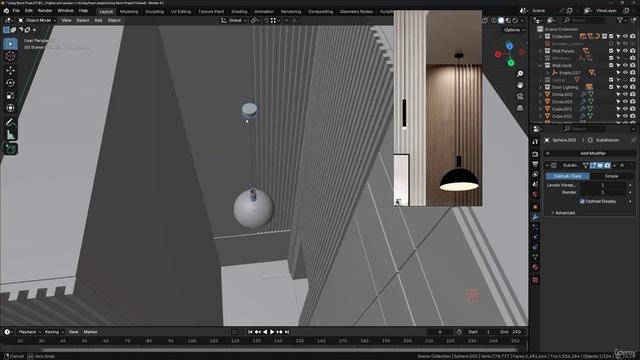Open the Material properties tab
The image size is (640, 360).
[535, 267]
